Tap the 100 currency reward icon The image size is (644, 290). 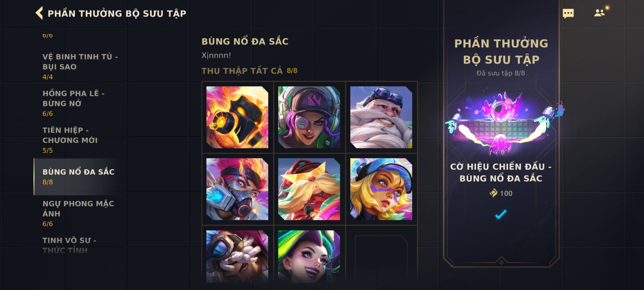tap(493, 193)
